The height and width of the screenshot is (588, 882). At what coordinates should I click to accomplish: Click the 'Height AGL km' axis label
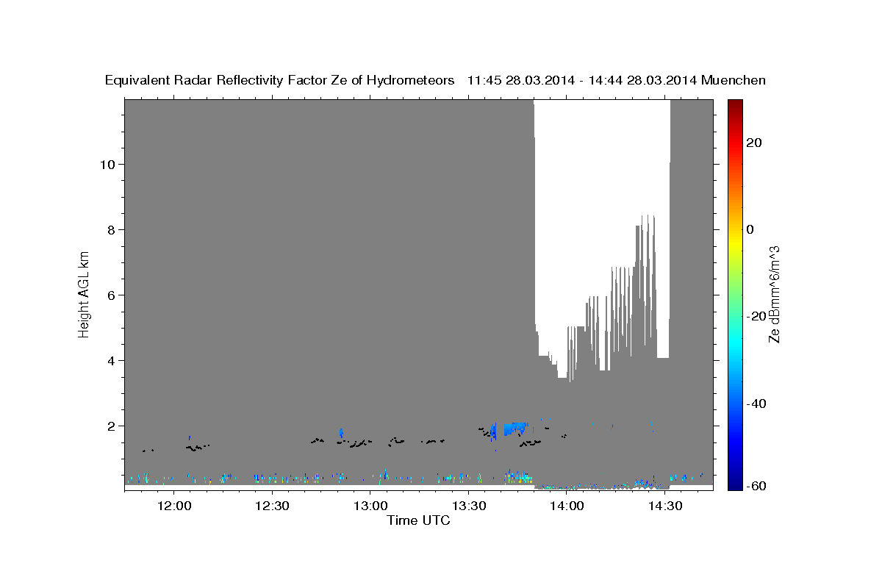[x=85, y=293]
